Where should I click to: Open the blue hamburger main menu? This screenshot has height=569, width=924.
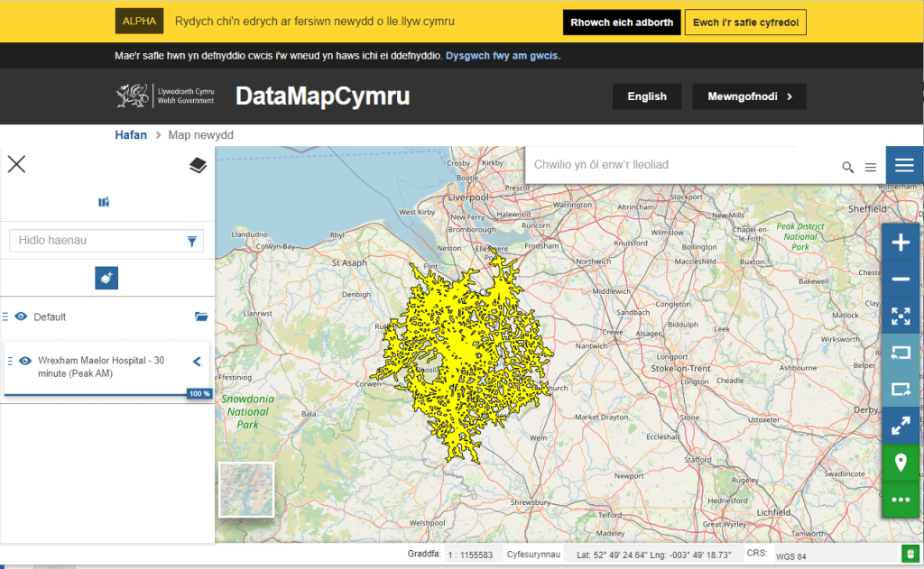(904, 165)
